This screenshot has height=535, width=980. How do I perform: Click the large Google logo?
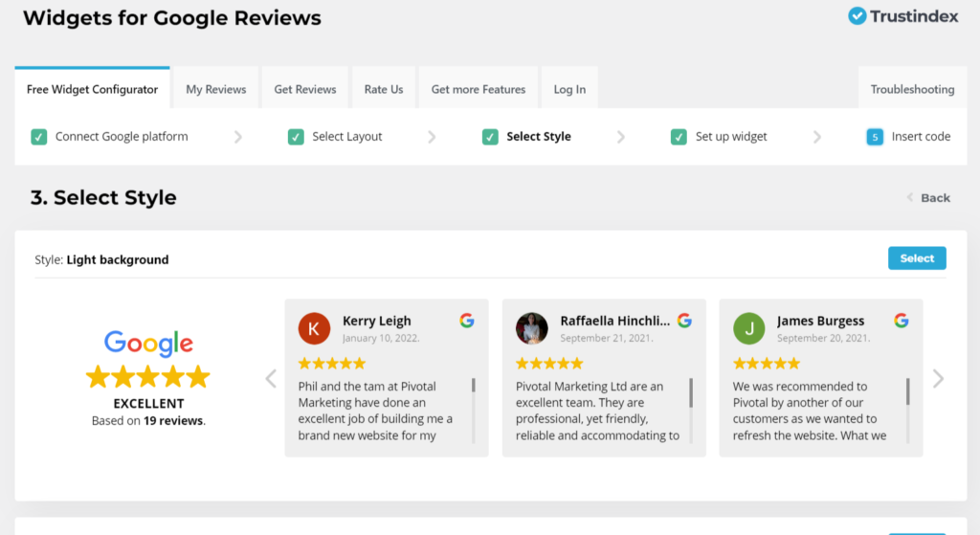148,344
